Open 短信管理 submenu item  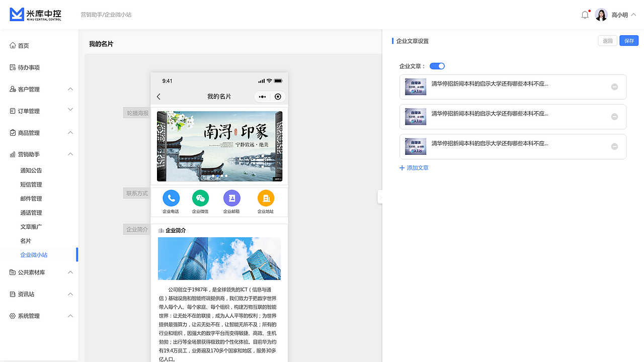(31, 185)
